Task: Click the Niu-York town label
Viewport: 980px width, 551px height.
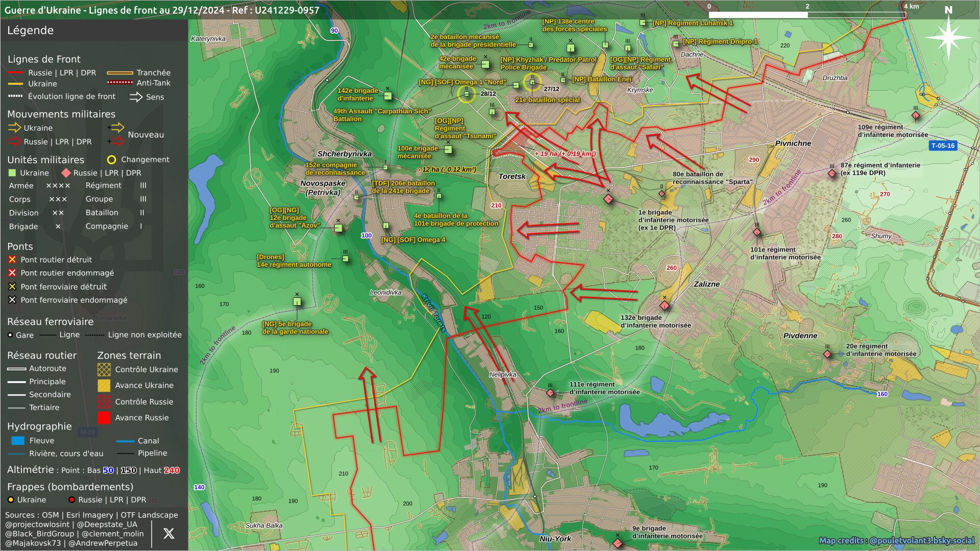Action: pos(555,539)
